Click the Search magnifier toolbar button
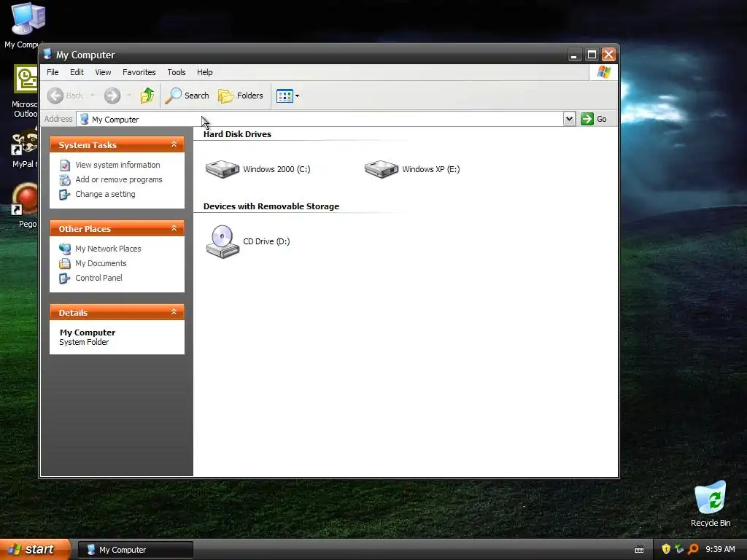The height and width of the screenshot is (560, 747). [x=187, y=96]
